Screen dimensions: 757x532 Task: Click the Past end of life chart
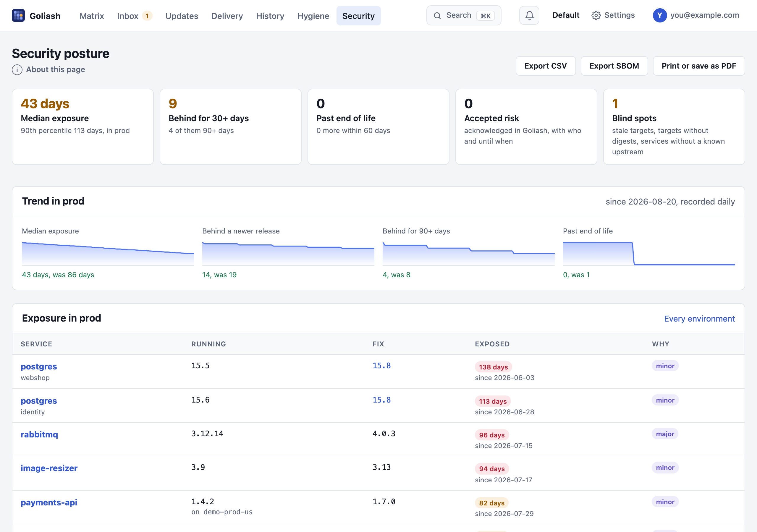click(649, 254)
